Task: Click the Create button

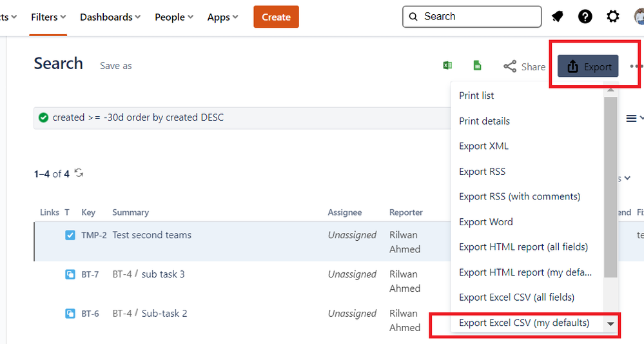Action: coord(276,17)
